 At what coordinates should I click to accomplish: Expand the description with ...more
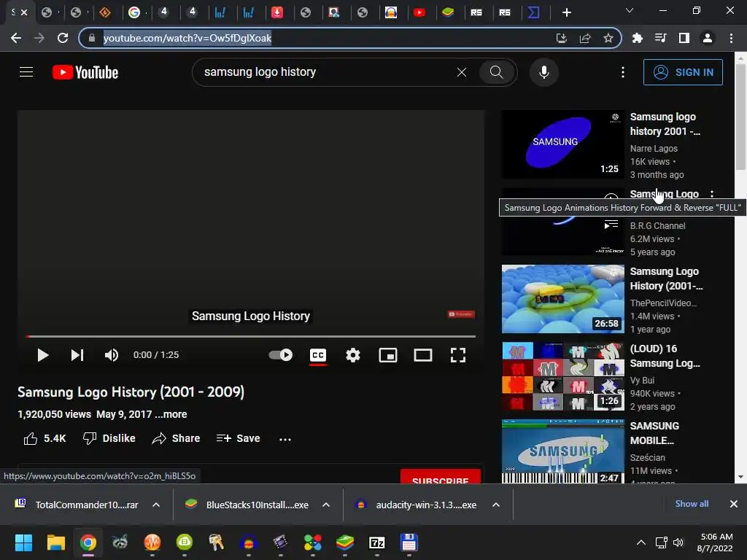[x=171, y=414]
